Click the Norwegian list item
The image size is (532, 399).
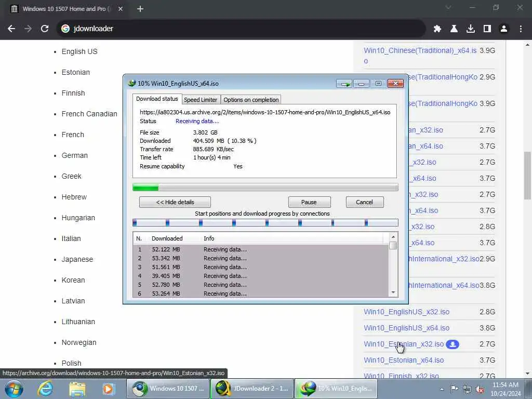[79, 343]
